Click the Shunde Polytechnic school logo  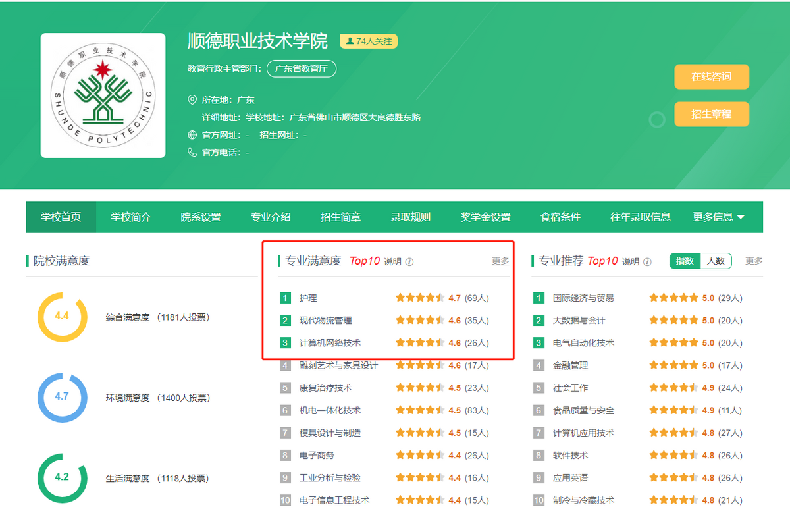coord(103,95)
